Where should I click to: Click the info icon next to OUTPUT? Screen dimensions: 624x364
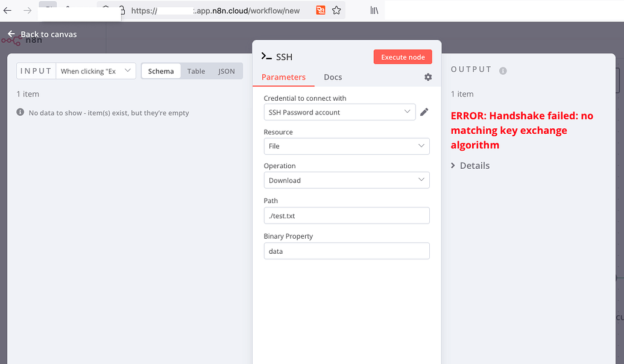(503, 70)
